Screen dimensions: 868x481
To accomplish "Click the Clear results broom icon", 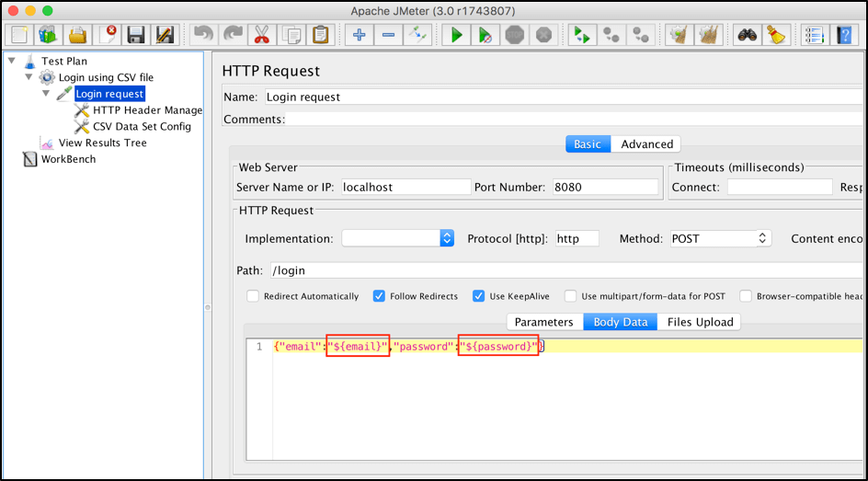I will click(x=680, y=35).
